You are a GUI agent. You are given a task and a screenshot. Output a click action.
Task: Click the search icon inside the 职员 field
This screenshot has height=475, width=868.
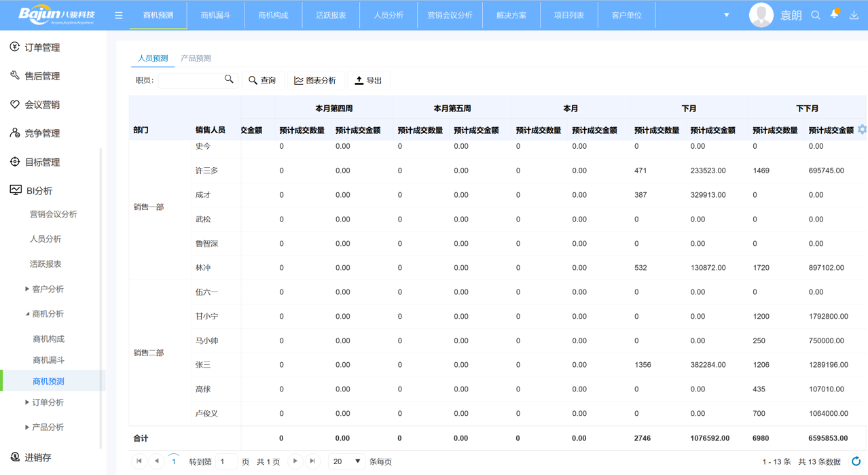coord(229,79)
